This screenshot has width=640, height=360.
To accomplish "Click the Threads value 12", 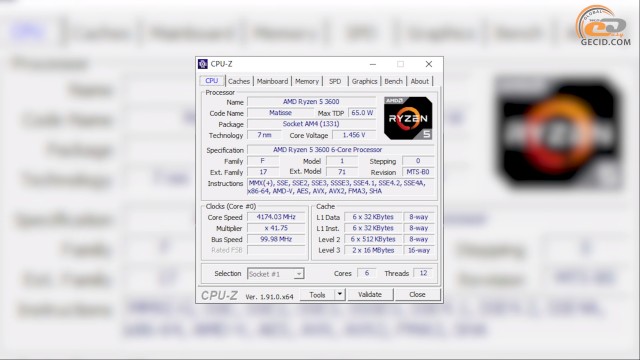I will [423, 273].
